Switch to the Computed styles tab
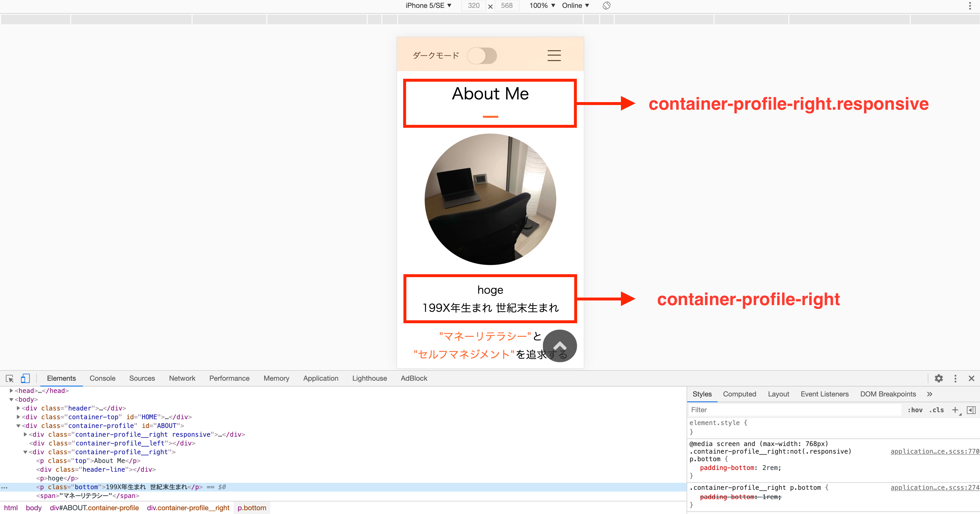The width and height of the screenshot is (980, 514). click(739, 394)
